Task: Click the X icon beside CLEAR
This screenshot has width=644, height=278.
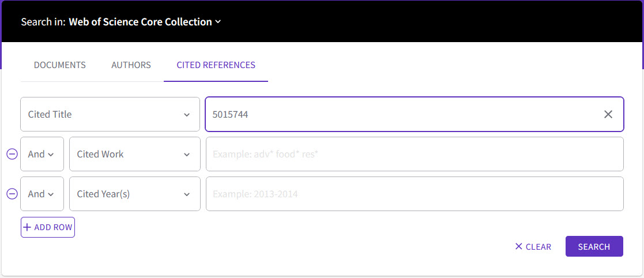Action: pos(519,246)
